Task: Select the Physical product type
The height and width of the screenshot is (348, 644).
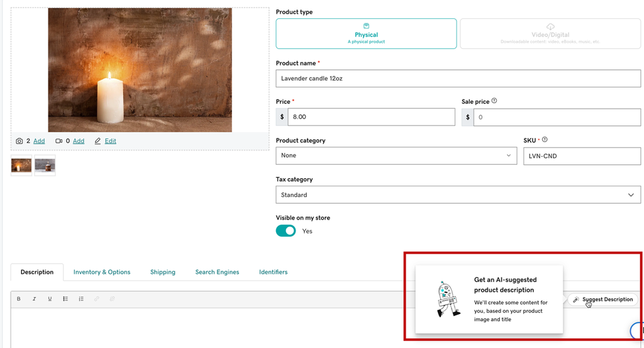Action: [366, 34]
